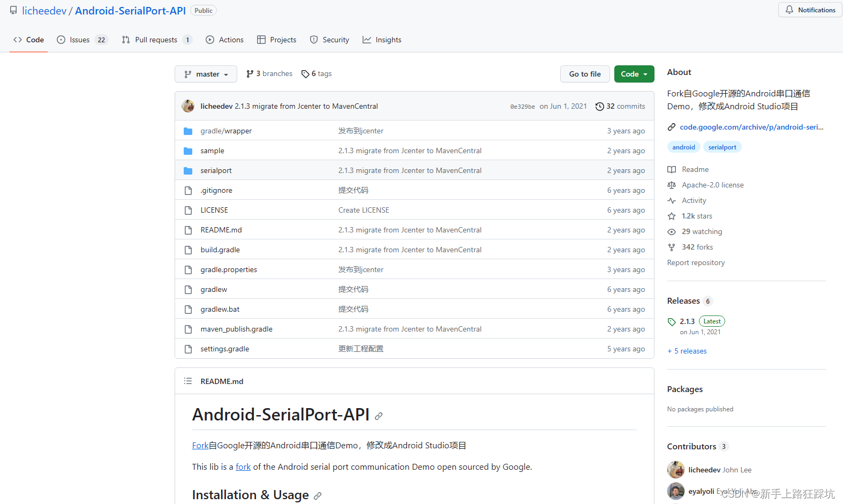Open Readme link in About

[695, 169]
